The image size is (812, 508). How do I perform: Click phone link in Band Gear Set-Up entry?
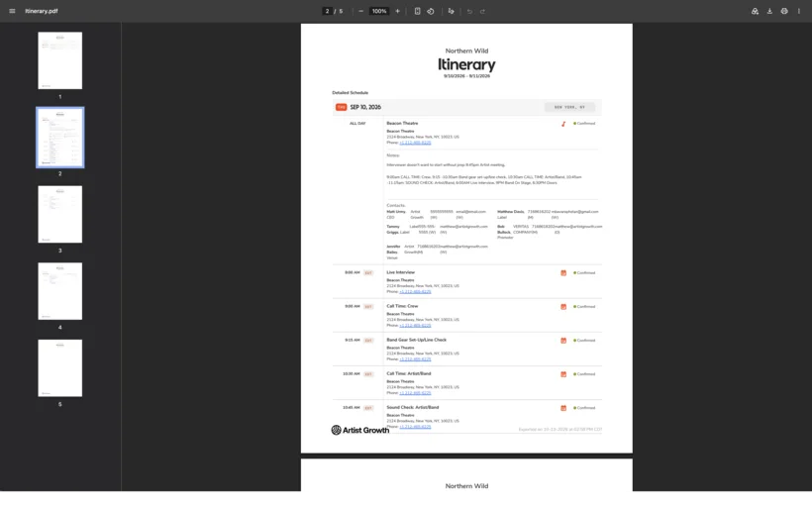tap(415, 358)
